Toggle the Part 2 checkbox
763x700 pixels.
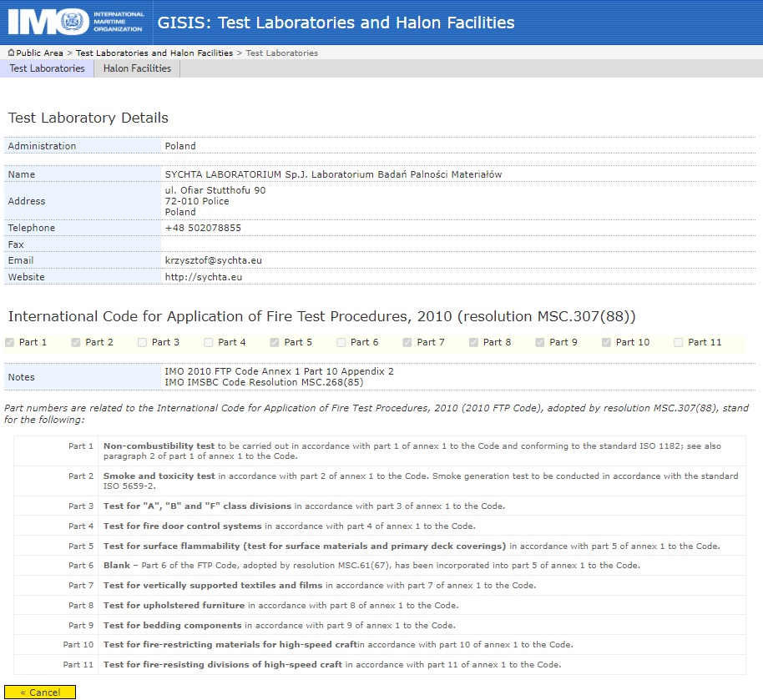(75, 342)
